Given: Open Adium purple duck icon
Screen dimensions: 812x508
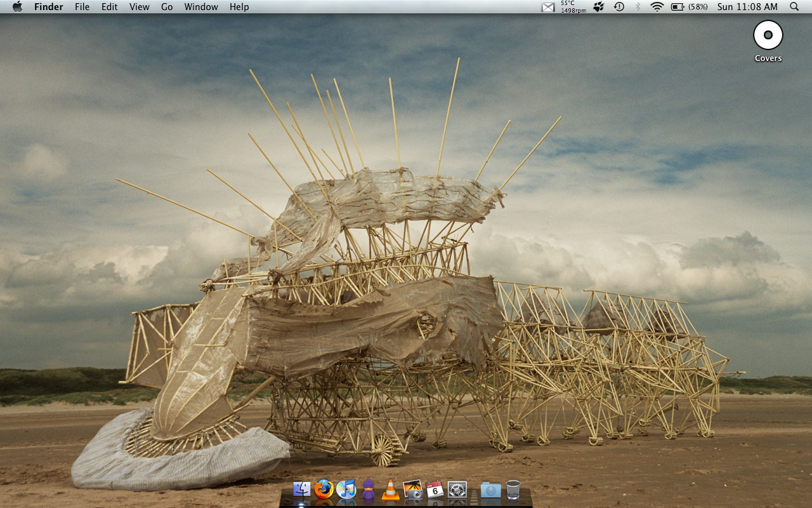Looking at the screenshot, I should pyautogui.click(x=368, y=490).
